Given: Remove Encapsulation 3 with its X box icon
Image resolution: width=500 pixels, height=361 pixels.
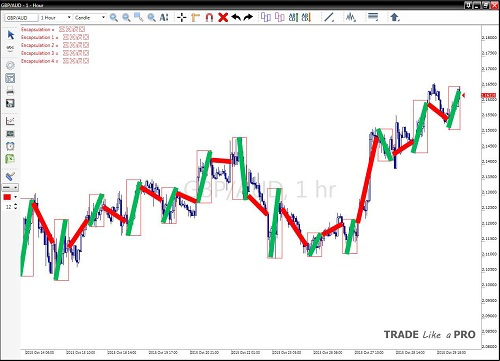Looking at the screenshot, I should 86,53.
